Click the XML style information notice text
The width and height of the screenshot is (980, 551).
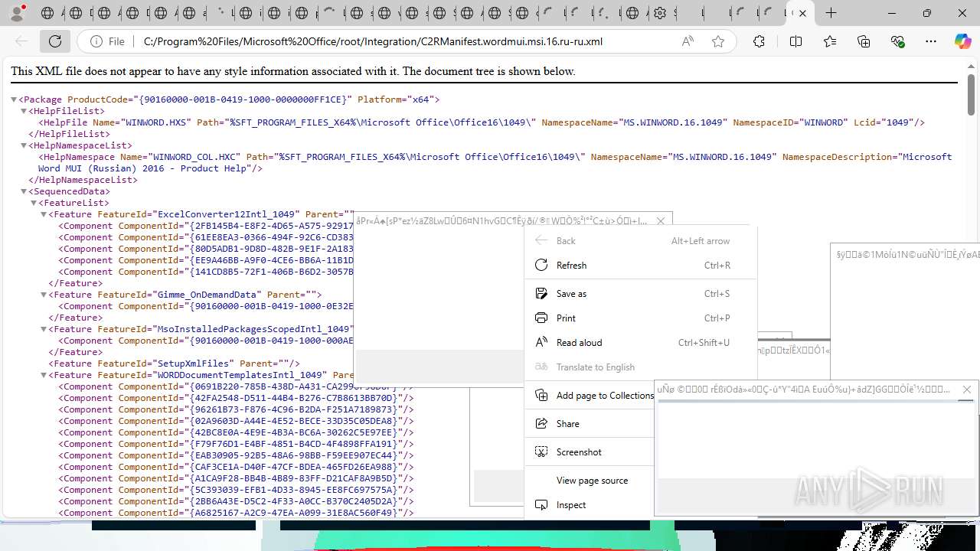[x=293, y=71]
